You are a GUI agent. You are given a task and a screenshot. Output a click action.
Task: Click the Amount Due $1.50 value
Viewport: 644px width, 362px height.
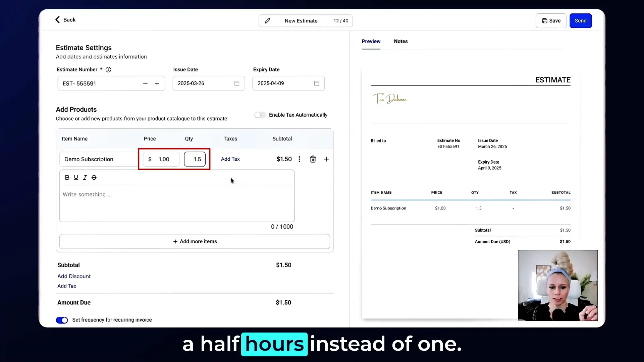pos(283,303)
